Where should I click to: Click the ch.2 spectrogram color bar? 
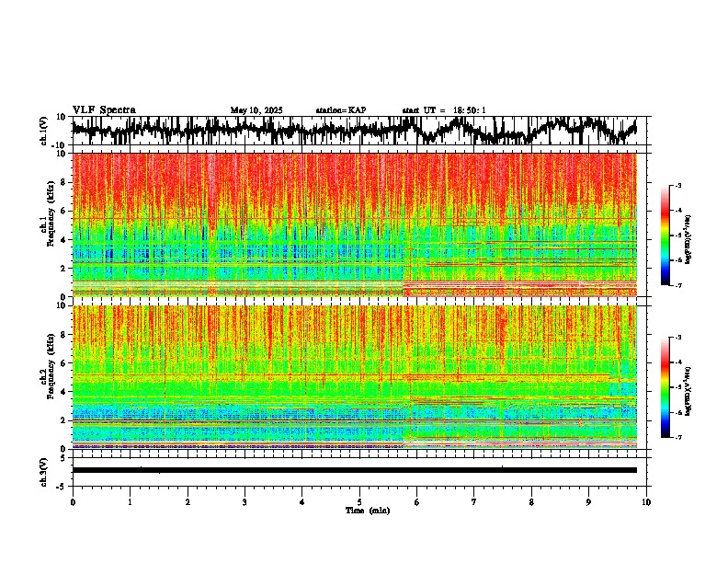(665, 387)
